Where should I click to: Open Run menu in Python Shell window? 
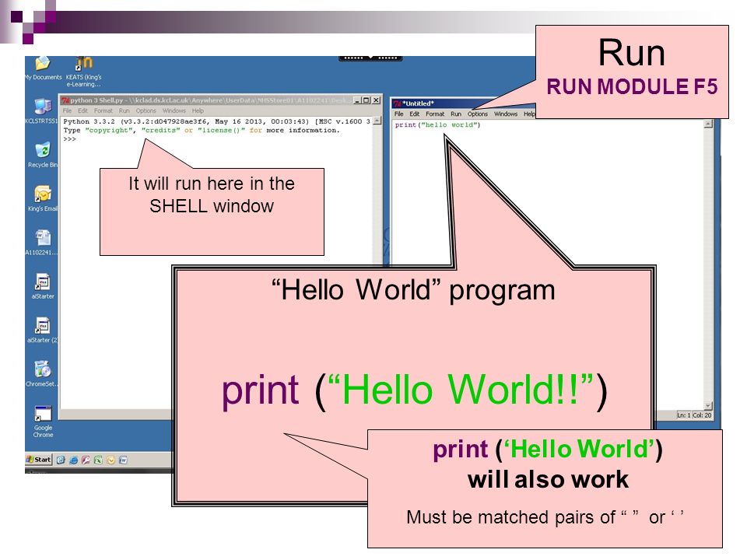pyautogui.click(x=124, y=110)
